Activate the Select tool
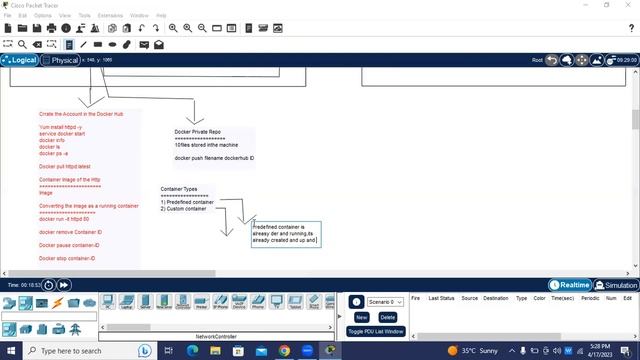This screenshot has width=640, height=360. [x=8, y=44]
